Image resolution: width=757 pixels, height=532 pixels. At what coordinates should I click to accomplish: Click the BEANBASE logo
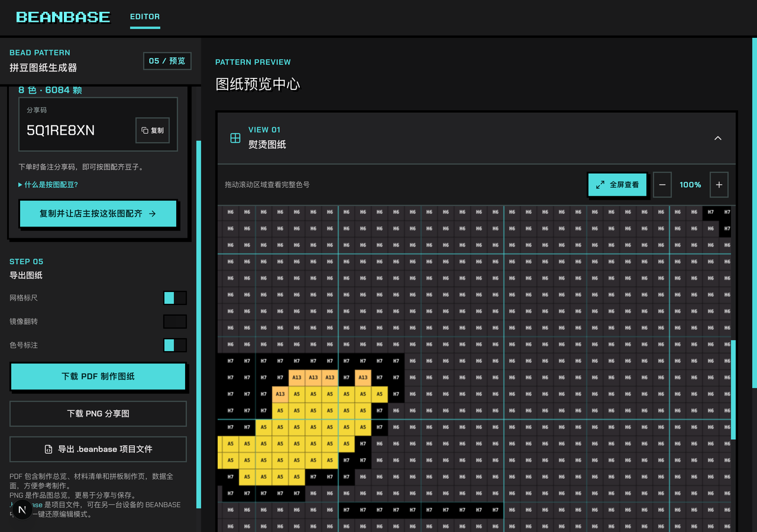click(63, 17)
